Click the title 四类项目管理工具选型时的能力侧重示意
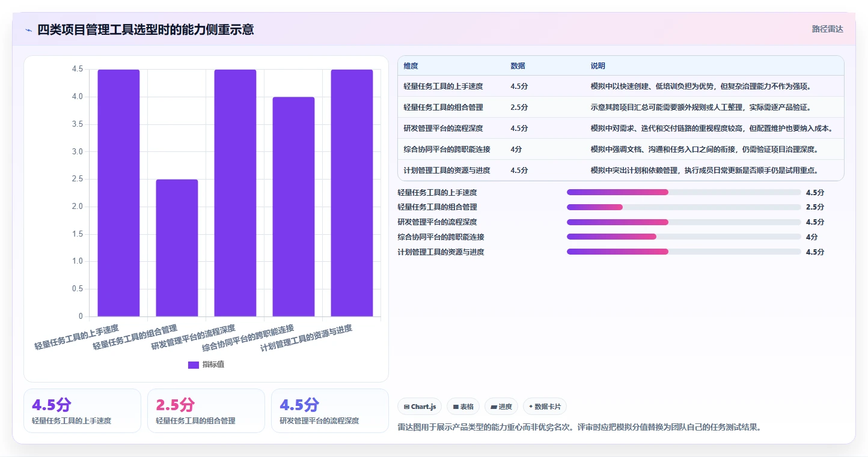The image size is (868, 457). [x=145, y=30]
